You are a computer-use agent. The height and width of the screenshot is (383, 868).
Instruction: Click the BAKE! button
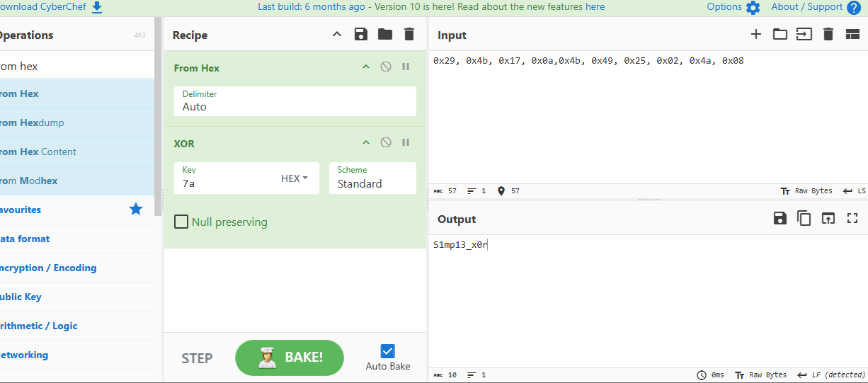(290, 358)
